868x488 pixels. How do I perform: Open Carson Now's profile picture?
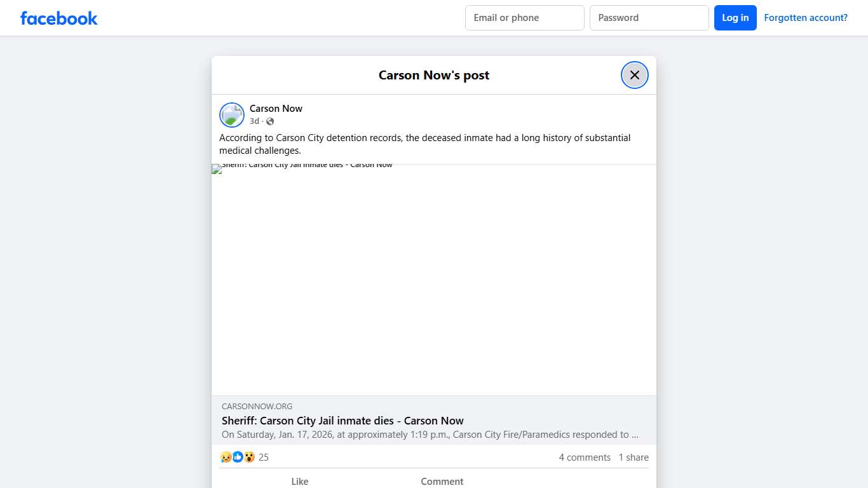point(231,115)
